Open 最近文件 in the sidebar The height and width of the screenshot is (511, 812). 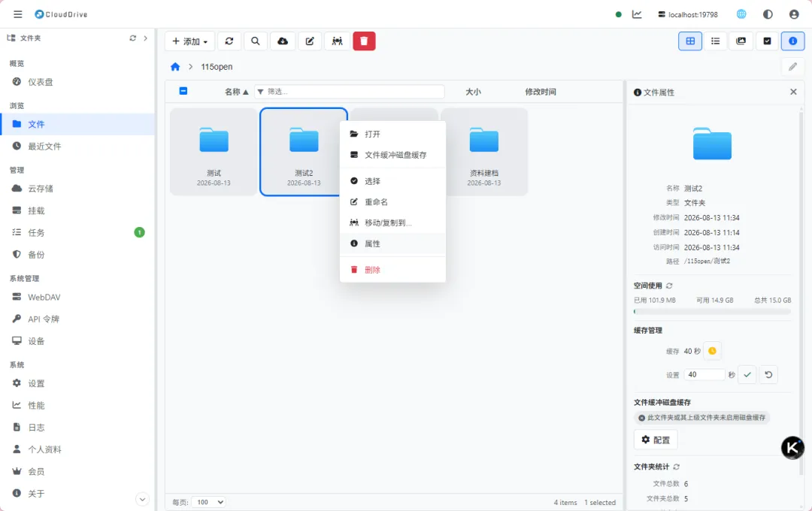pos(77,146)
